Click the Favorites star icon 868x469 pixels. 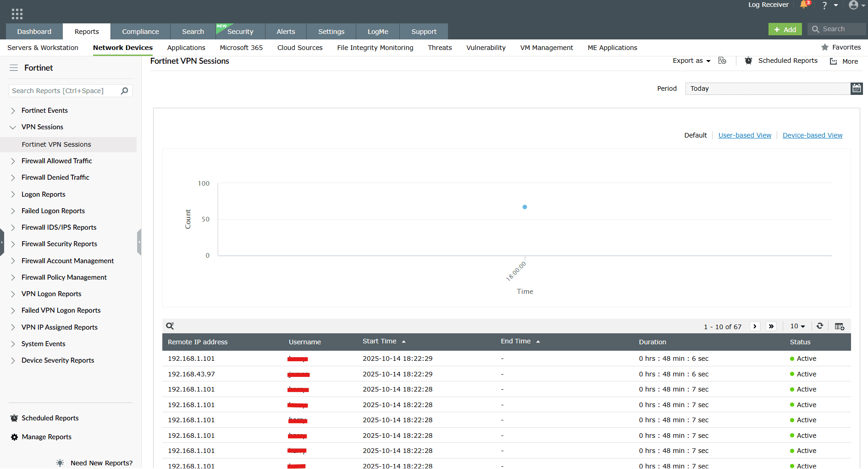(825, 47)
